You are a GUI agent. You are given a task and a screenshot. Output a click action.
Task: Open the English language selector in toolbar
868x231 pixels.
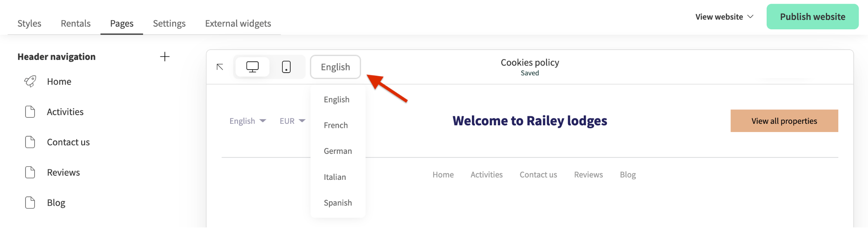[x=335, y=67]
